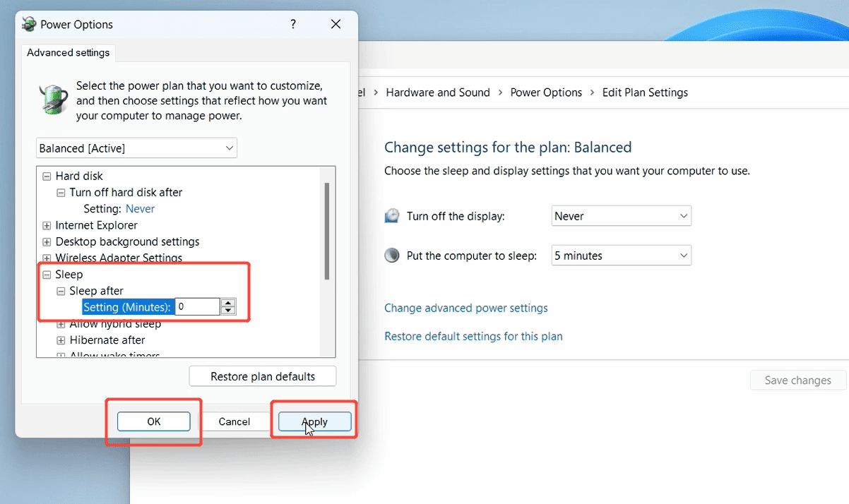Switch to the Advanced settings tab

68,52
